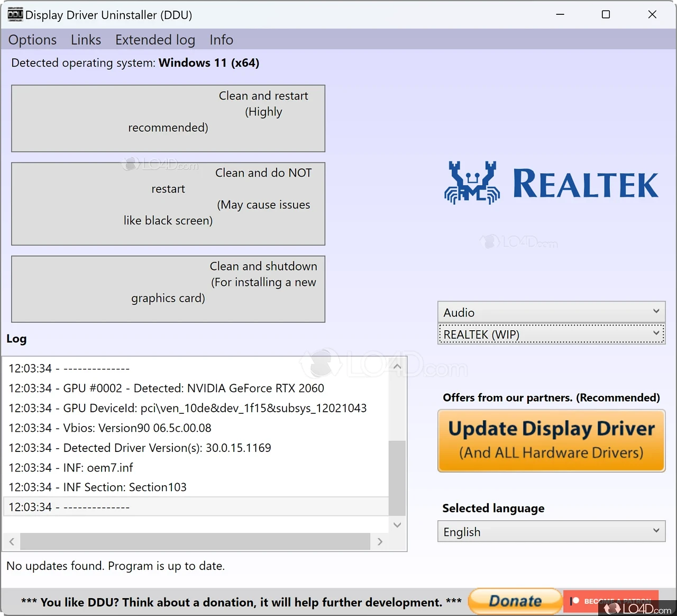Minimize the DDU window
Viewport: 677px width, 616px height.
click(560, 14)
